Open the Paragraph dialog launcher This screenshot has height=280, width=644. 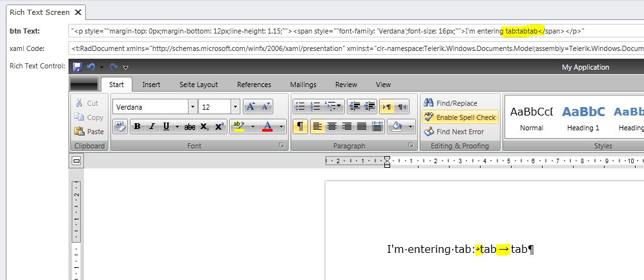coord(410,145)
